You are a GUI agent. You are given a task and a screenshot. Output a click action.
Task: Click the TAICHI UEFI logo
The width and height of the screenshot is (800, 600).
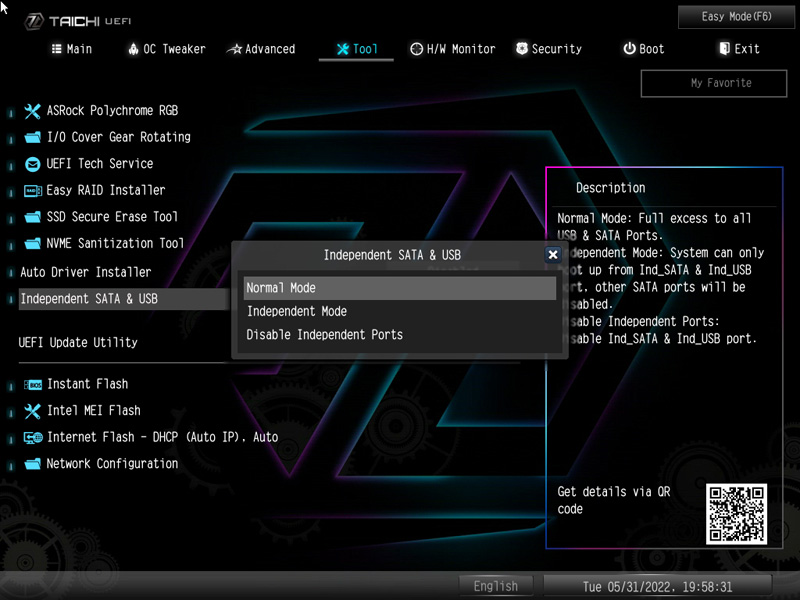pos(78,21)
